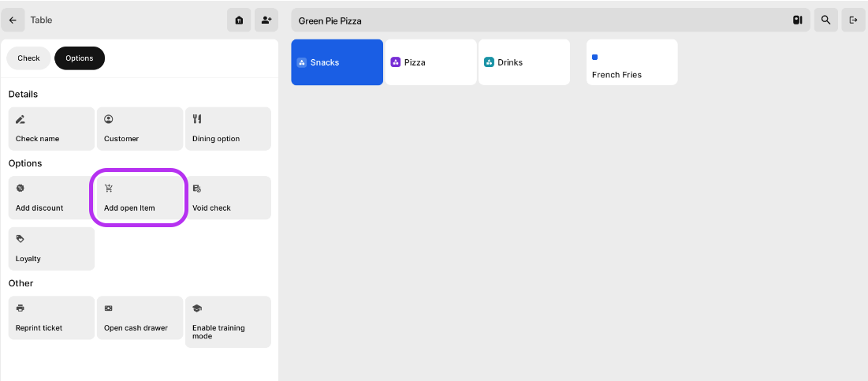Click the back arrow icon
The height and width of the screenshot is (381, 868).
(13, 20)
